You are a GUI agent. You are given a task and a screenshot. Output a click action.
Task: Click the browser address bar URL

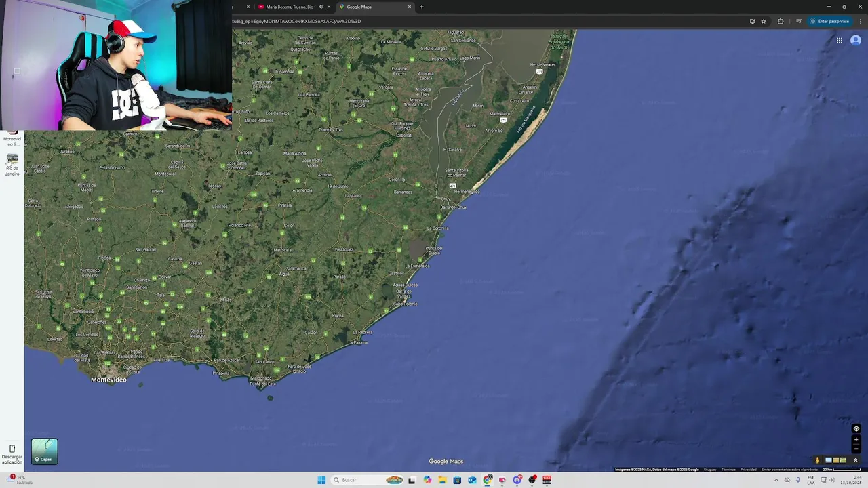pos(296,21)
